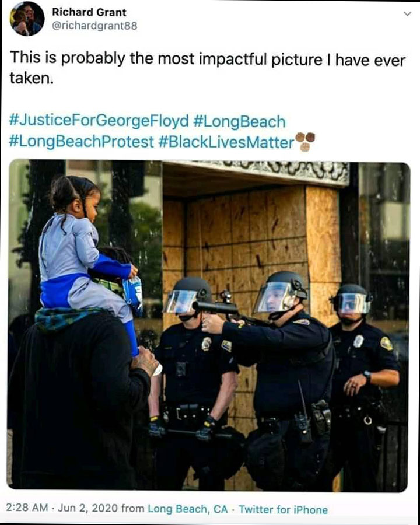The width and height of the screenshot is (420, 525).
Task: Select the #BlackLivesMatter hashtag
Action: (226, 142)
